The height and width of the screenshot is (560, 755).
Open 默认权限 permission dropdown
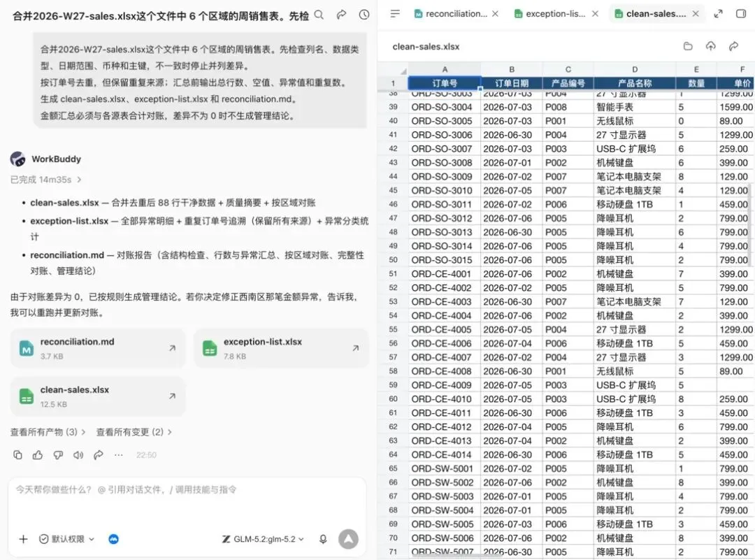click(66, 539)
